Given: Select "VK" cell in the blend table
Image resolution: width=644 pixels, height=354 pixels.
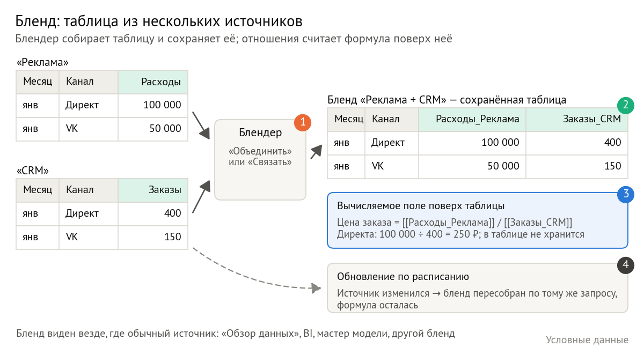Looking at the screenshot, I should pos(392,166).
